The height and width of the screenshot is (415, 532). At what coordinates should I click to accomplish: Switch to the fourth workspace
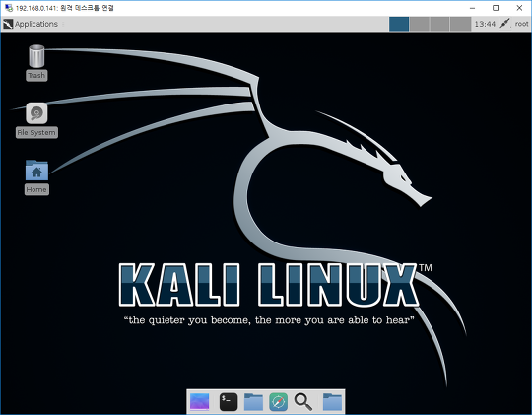tap(460, 24)
